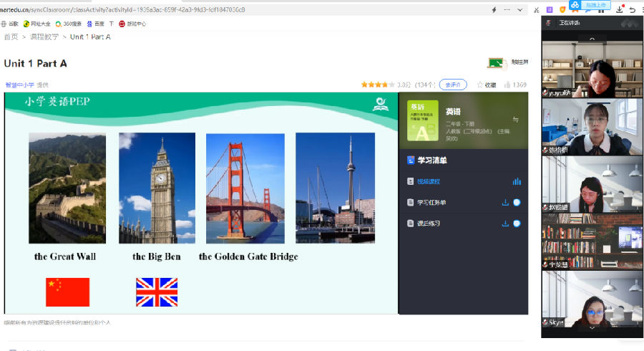Go to 课程教学 breadcrumb
644x351 pixels.
43,37
